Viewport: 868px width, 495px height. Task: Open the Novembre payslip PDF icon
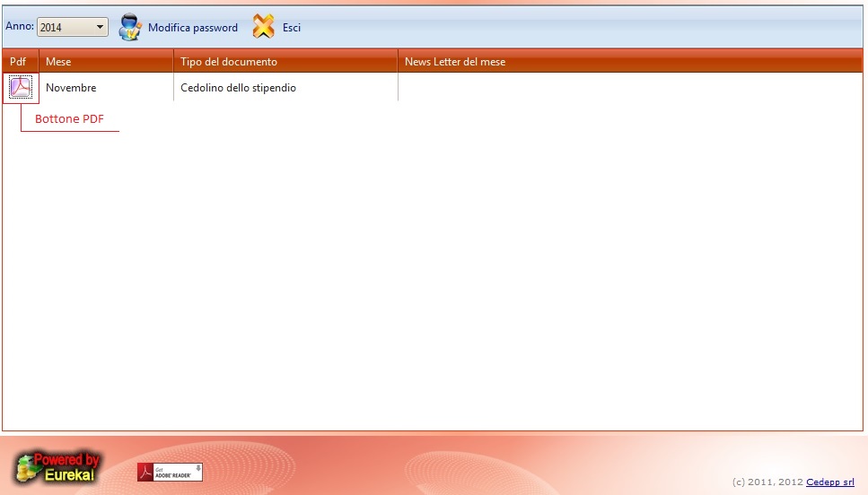[20, 87]
